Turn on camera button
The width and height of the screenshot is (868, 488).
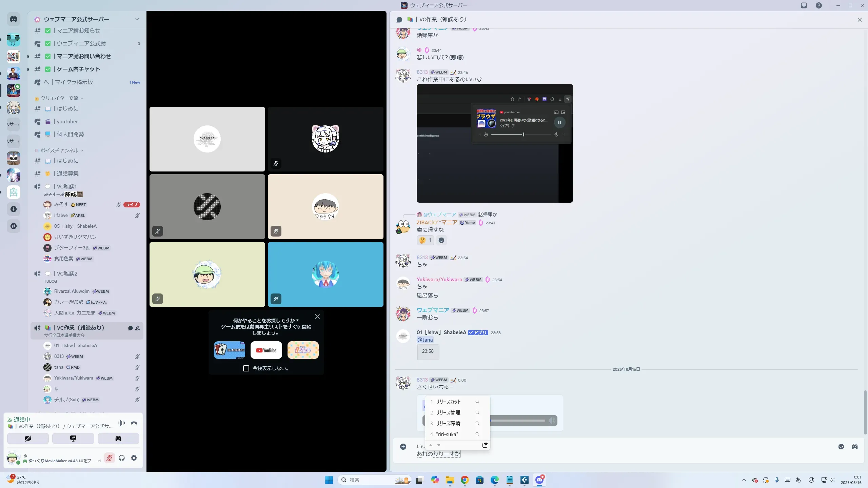coord(28,439)
